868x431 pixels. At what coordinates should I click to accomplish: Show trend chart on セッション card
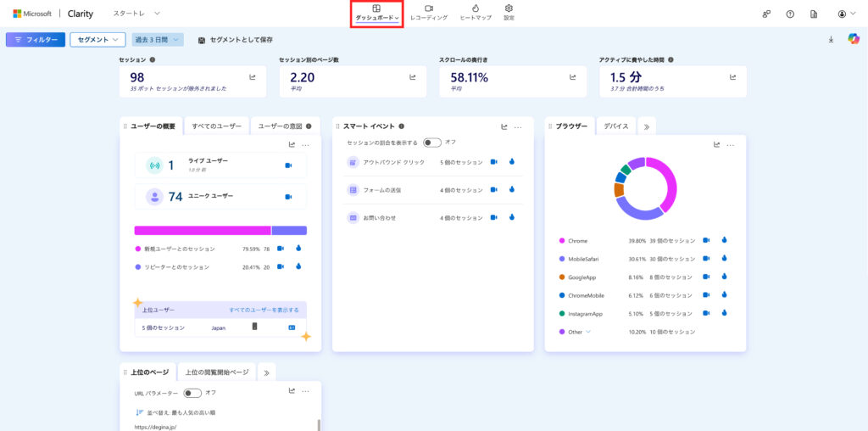coord(253,77)
